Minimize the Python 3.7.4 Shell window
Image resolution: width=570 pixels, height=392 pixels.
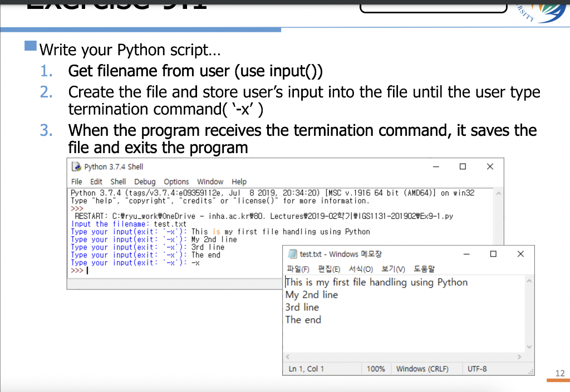point(436,166)
